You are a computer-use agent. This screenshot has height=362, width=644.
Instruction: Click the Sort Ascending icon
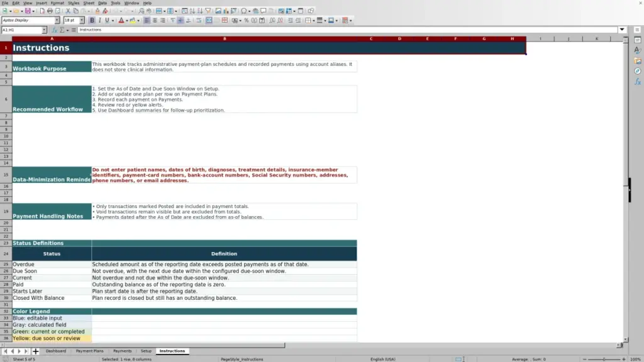[x=192, y=11]
